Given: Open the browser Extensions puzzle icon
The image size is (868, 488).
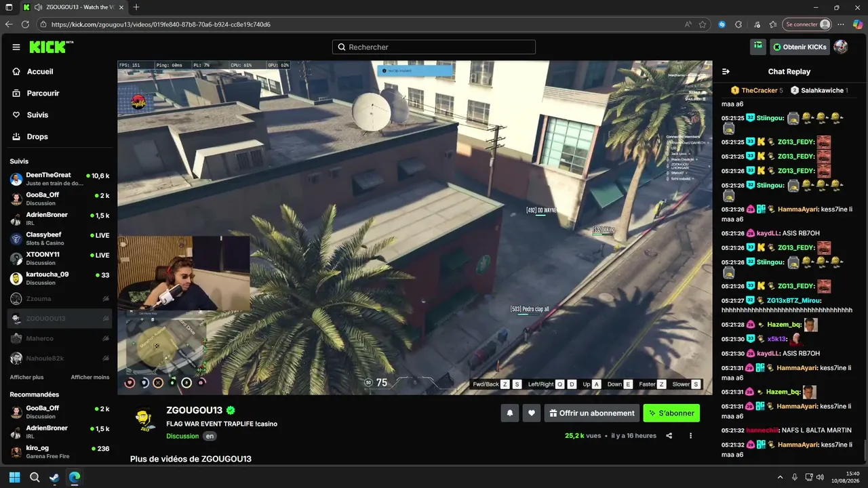Looking at the screenshot, I should pyautogui.click(x=739, y=24).
